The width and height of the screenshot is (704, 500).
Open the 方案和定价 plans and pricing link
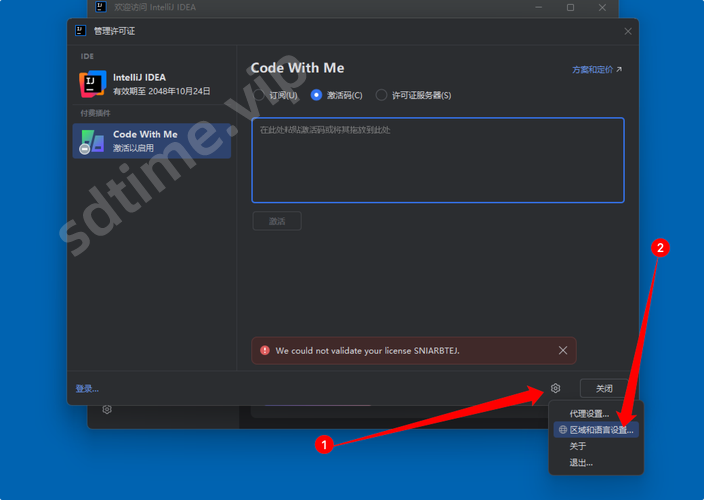pyautogui.click(x=597, y=70)
